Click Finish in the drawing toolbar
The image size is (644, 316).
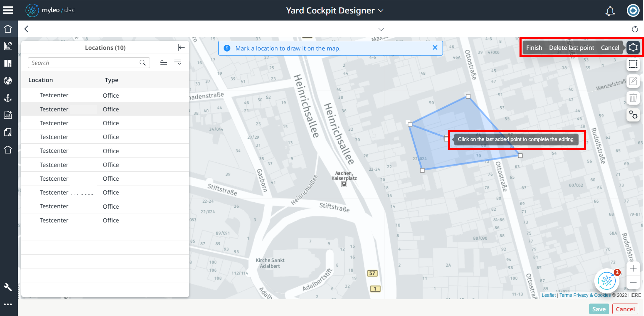pos(534,48)
